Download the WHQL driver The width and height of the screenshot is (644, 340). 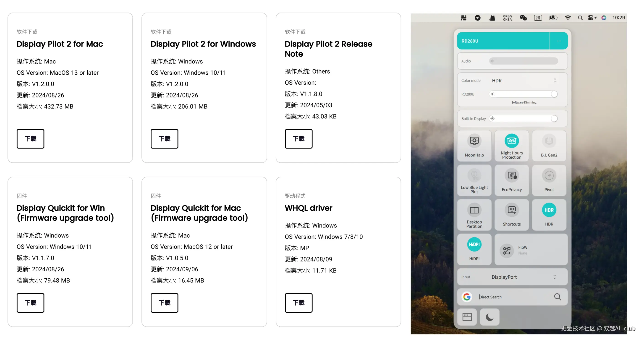(x=298, y=303)
